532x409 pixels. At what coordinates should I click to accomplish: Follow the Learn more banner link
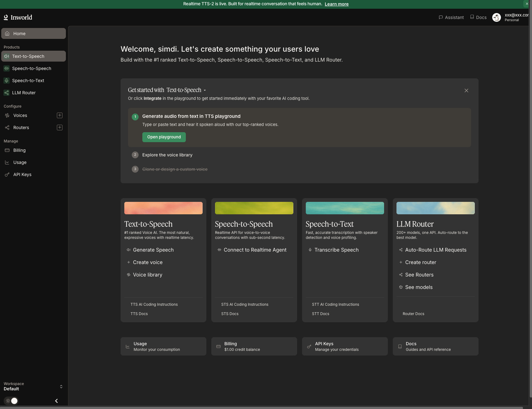coord(337,4)
